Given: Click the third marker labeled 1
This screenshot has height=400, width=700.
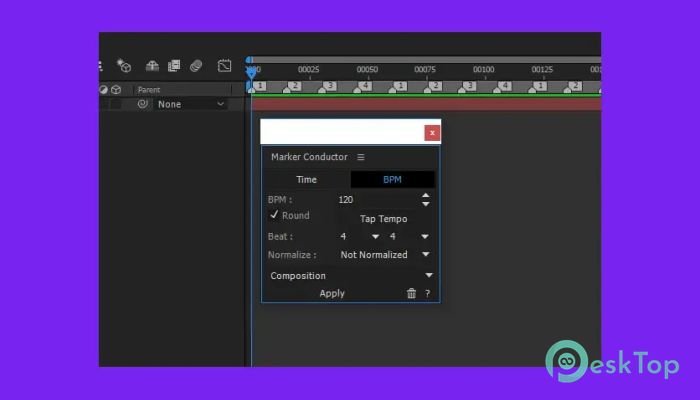Looking at the screenshot, I should pos(540,86).
